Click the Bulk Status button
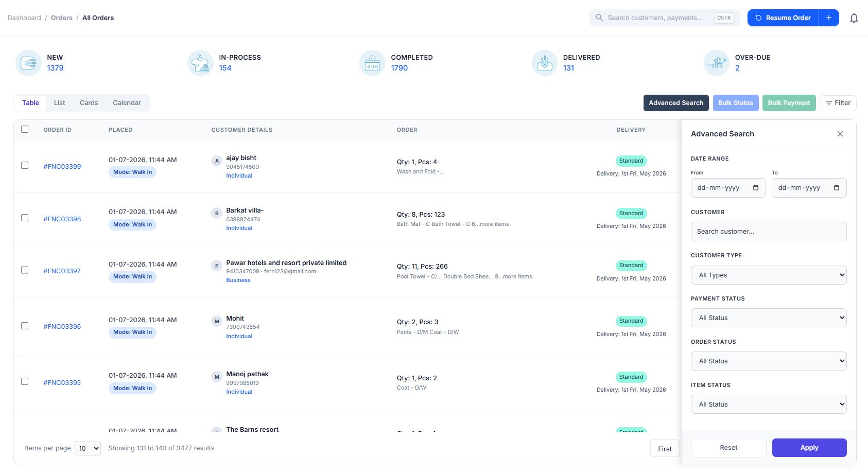This screenshot has width=868, height=475. point(736,103)
